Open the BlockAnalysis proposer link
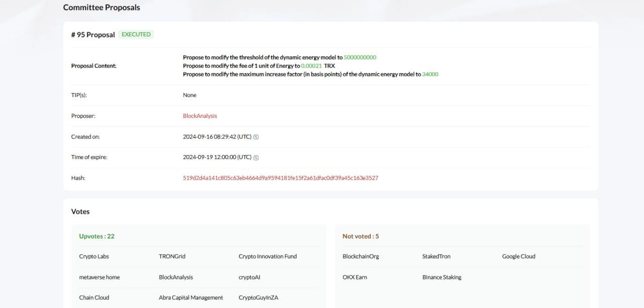This screenshot has height=308, width=644. [x=200, y=116]
